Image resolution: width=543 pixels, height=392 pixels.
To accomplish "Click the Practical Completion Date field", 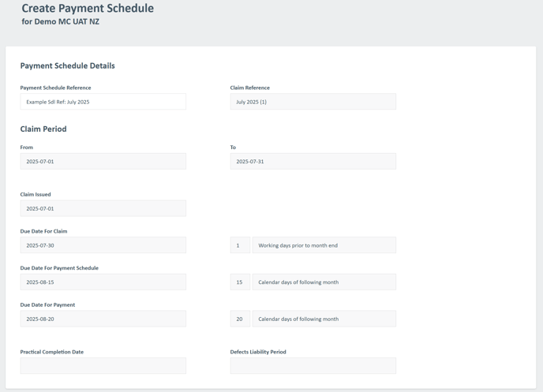I will 103,366.
